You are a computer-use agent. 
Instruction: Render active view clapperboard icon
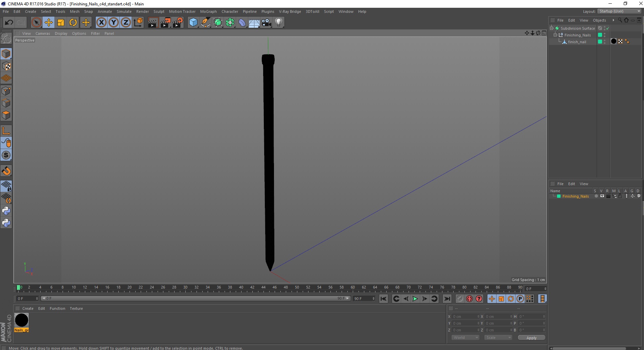click(x=153, y=23)
